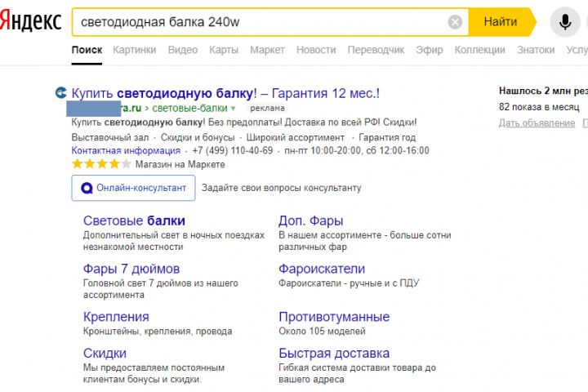Click the Быстрая доставка link
The width and height of the screenshot is (588, 392).
tap(334, 354)
